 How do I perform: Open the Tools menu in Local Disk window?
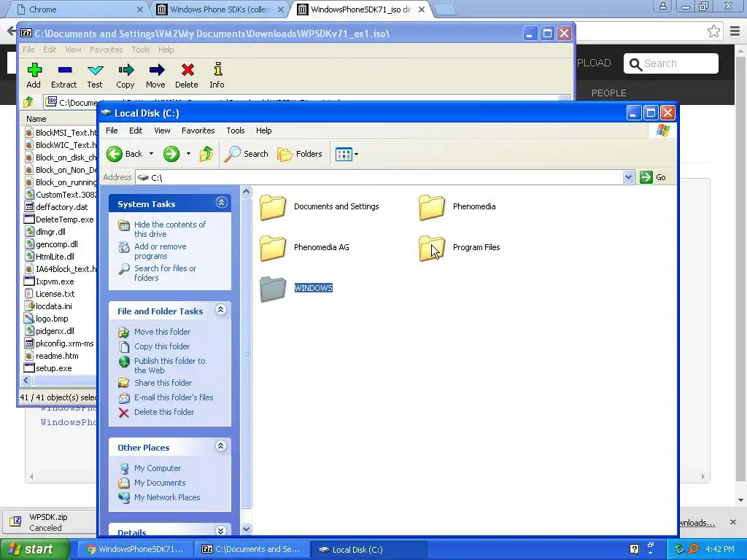tap(236, 131)
